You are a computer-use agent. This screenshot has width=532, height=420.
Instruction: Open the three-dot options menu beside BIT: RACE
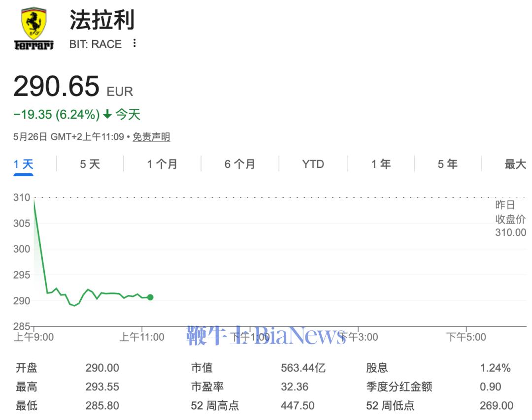point(134,43)
